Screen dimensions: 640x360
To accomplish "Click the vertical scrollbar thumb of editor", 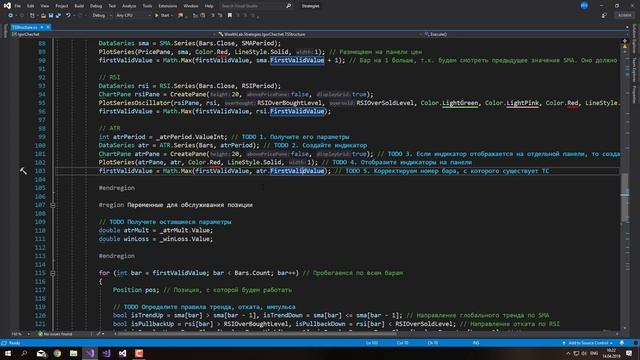I will [624, 197].
